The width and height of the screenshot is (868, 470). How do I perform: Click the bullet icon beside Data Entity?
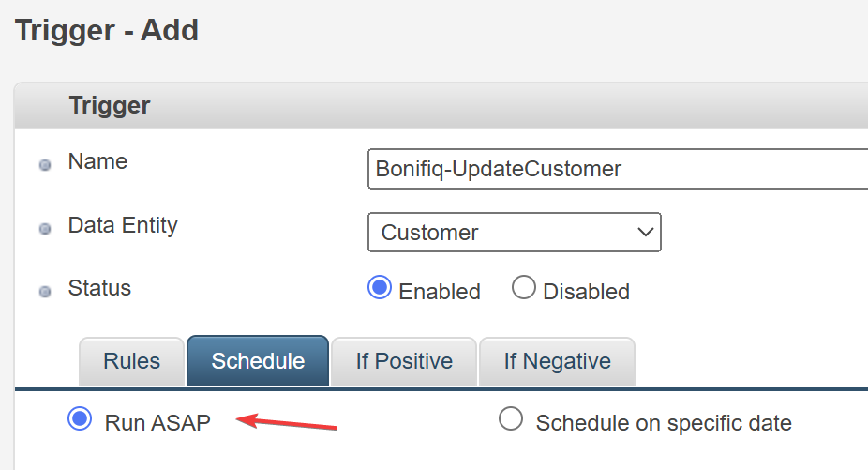pos(45,228)
